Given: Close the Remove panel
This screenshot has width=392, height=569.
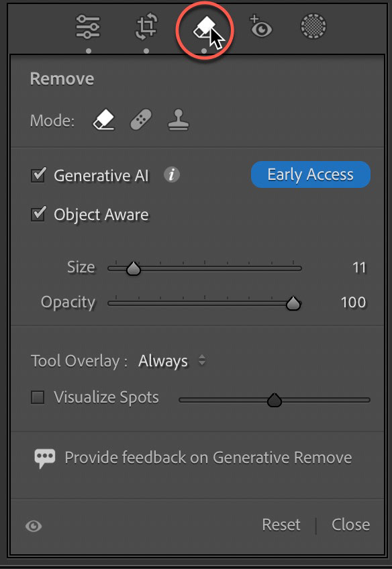Looking at the screenshot, I should [x=350, y=525].
